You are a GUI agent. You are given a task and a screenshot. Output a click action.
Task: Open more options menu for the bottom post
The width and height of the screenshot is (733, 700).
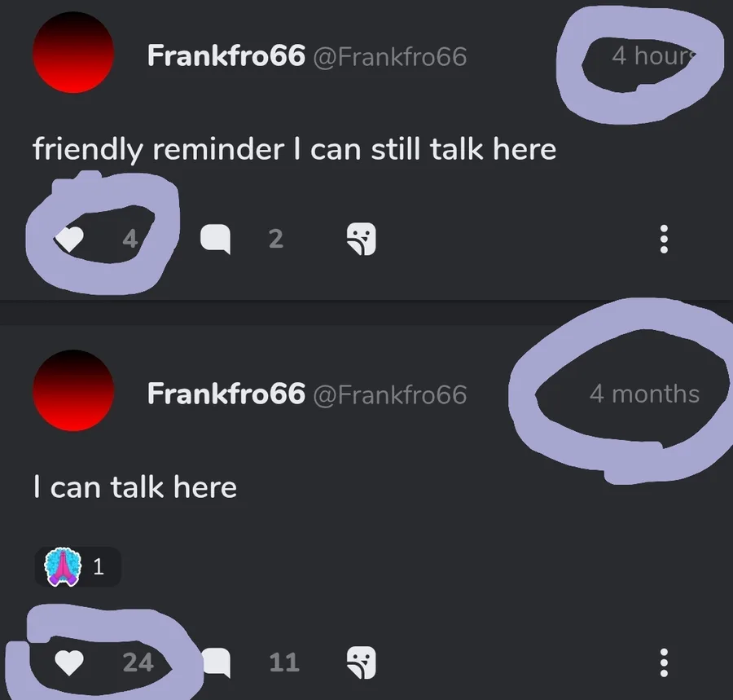[663, 663]
